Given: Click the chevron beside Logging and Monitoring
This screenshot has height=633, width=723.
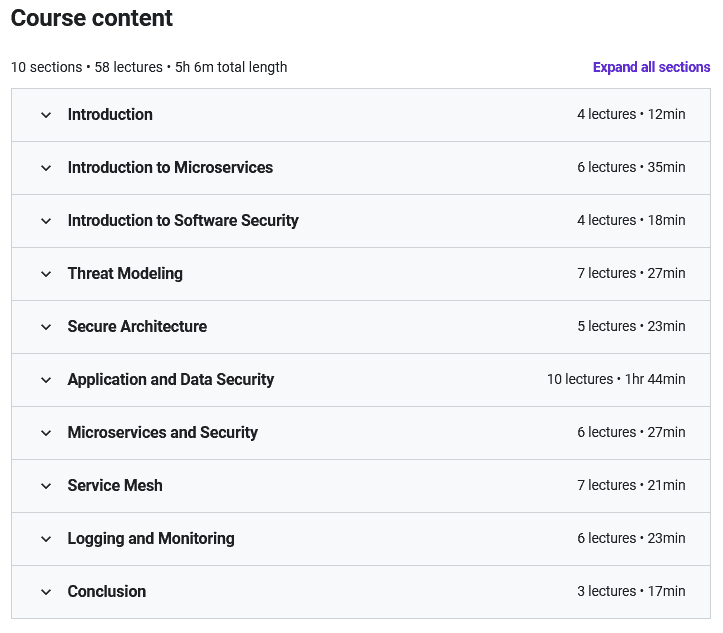Looking at the screenshot, I should [x=46, y=539].
